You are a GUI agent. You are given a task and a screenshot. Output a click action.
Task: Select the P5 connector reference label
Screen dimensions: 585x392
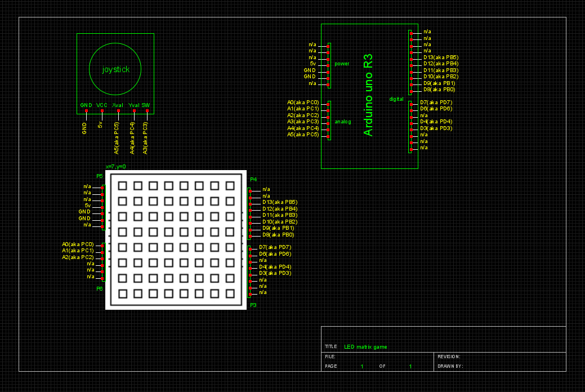point(100,176)
